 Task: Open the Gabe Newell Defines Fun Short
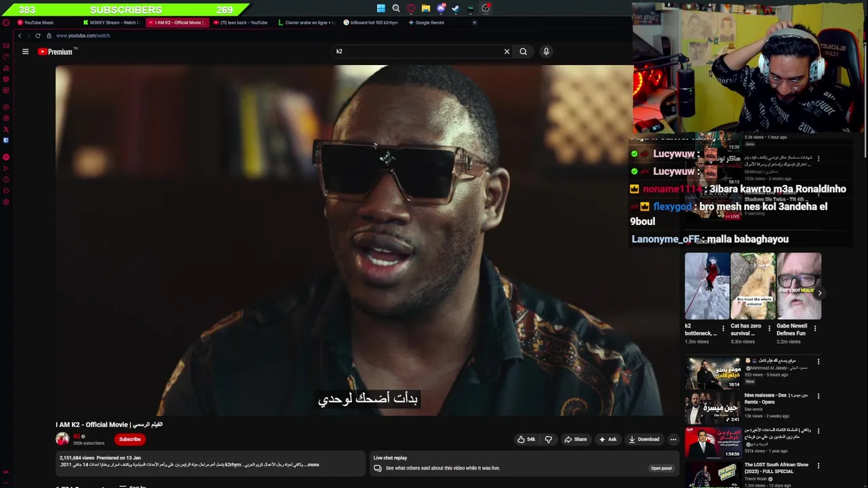pyautogui.click(x=799, y=286)
